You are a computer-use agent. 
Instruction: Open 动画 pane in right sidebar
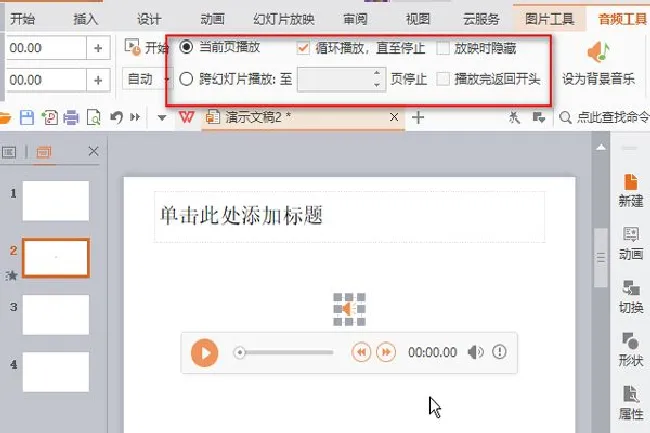[631, 243]
